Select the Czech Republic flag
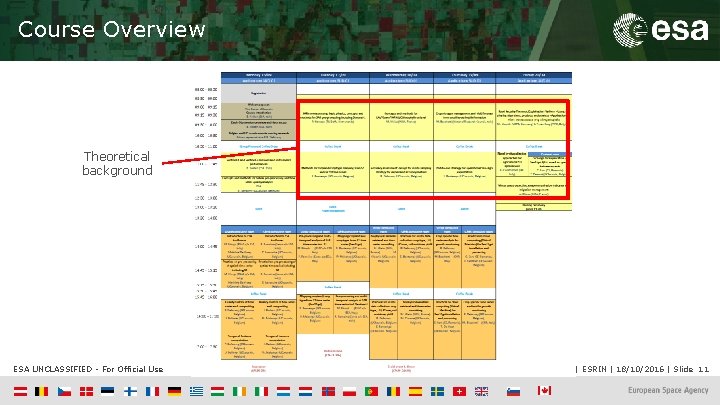Image resolution: width=720 pixels, height=405 pixels. click(x=64, y=391)
